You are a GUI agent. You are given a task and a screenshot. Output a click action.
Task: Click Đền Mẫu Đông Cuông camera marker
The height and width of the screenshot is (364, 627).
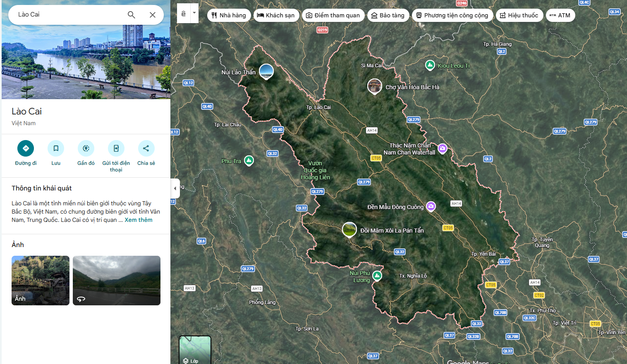(x=431, y=206)
